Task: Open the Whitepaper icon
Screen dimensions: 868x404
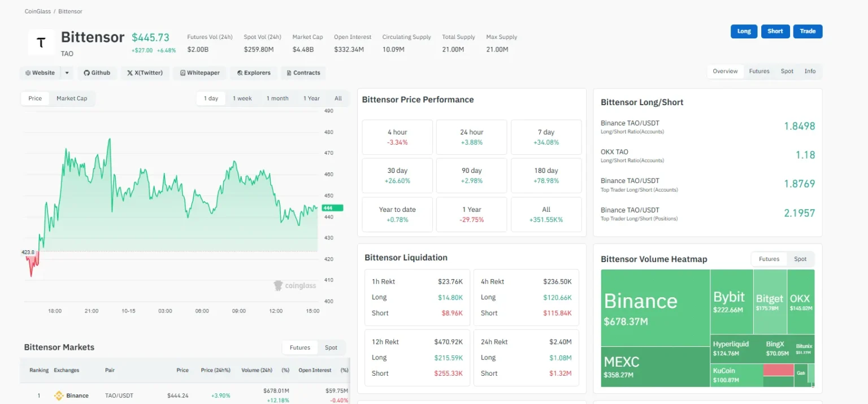Action: [x=182, y=72]
